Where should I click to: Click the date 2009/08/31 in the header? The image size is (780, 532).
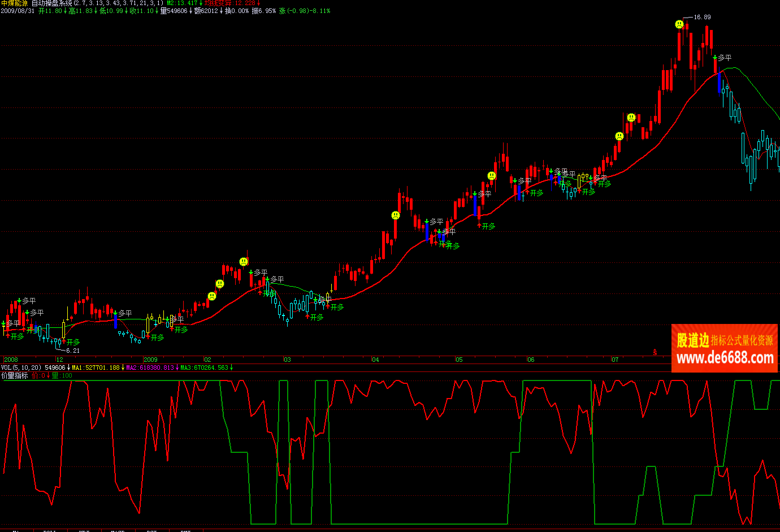(x=18, y=11)
